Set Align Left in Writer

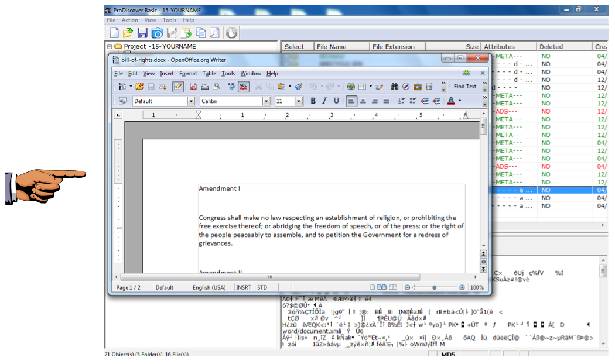click(351, 101)
